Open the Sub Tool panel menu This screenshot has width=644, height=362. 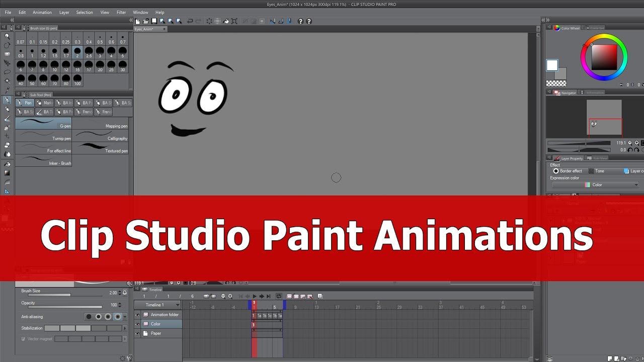click(x=18, y=94)
